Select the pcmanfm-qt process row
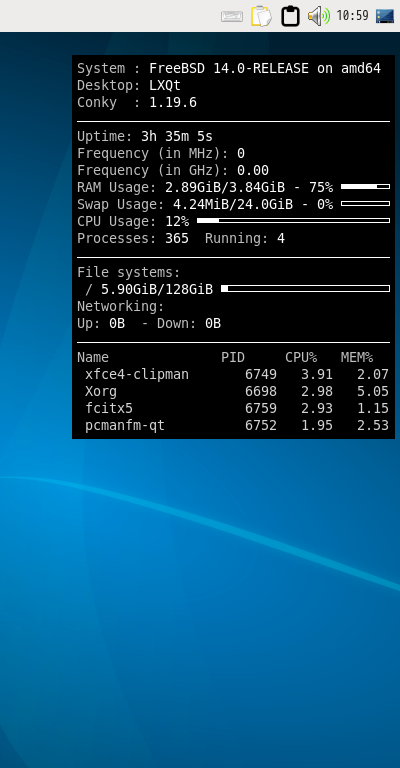Viewport: 400px width, 768px height. (x=233, y=425)
